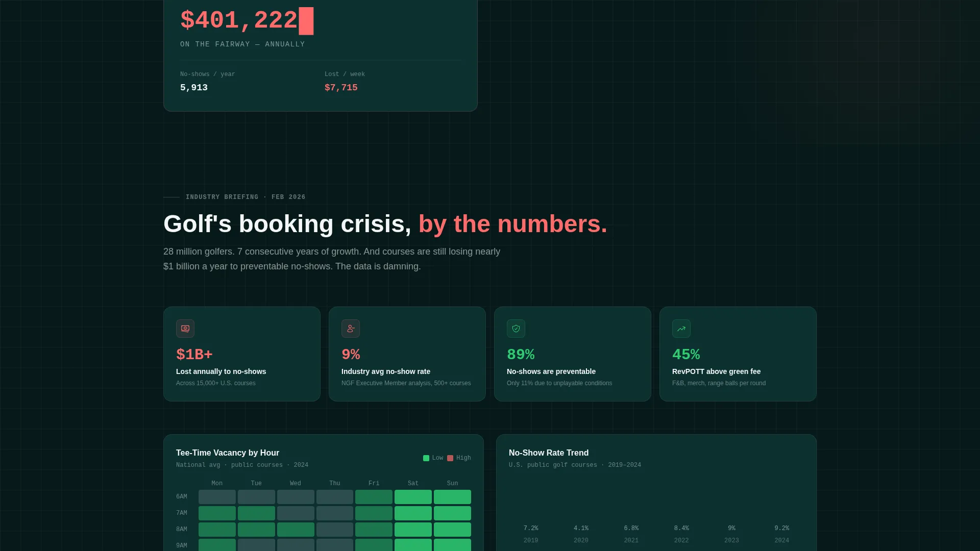Click the 9% value for 2023

tap(731, 529)
